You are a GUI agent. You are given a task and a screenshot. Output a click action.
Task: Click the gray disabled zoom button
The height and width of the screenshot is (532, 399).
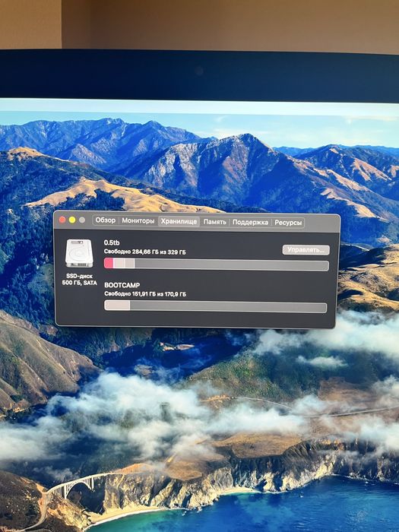(82, 220)
